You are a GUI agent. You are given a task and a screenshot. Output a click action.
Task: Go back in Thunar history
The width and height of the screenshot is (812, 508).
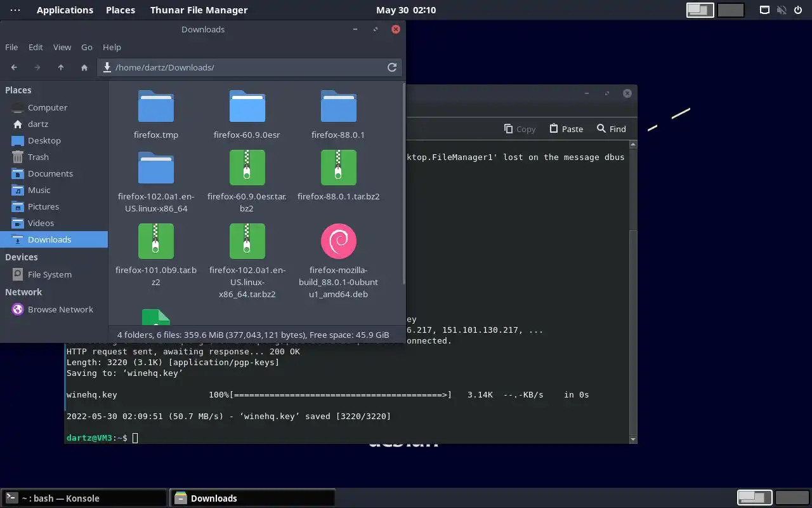click(14, 67)
